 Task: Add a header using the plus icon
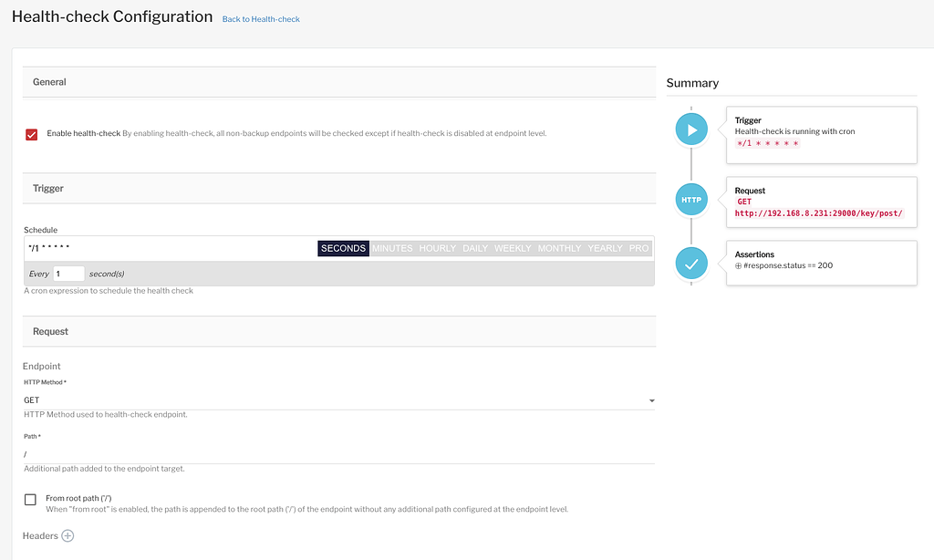coord(67,535)
